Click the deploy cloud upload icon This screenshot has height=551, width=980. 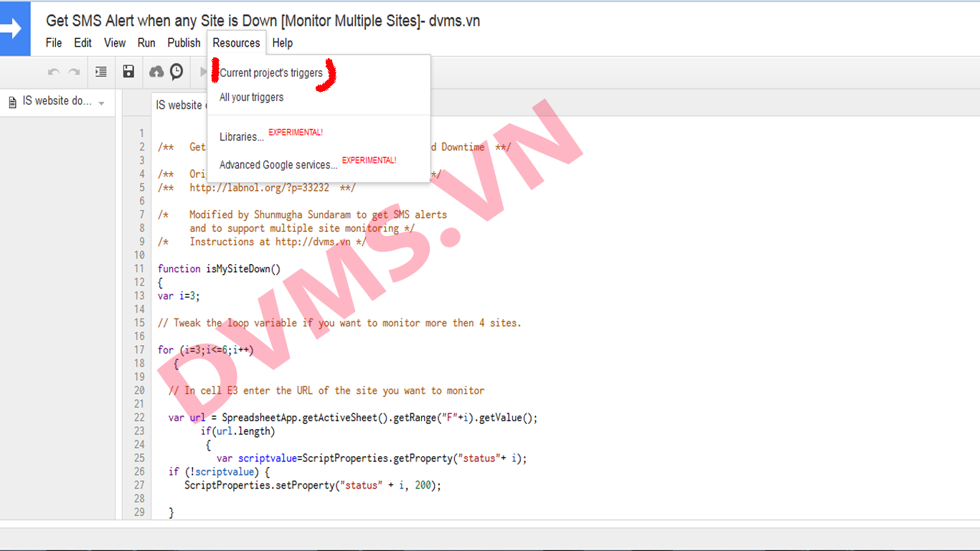156,72
